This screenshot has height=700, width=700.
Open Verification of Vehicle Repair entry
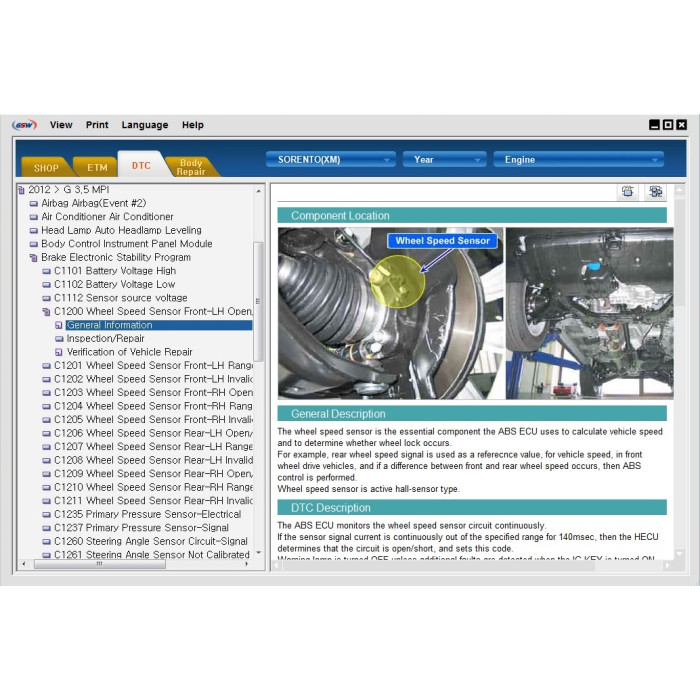tap(129, 352)
